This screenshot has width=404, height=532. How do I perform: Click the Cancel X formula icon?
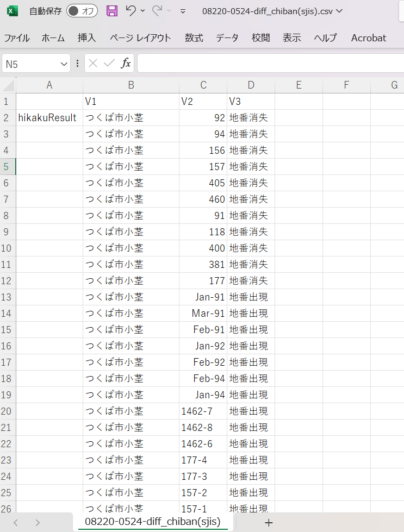click(x=92, y=63)
